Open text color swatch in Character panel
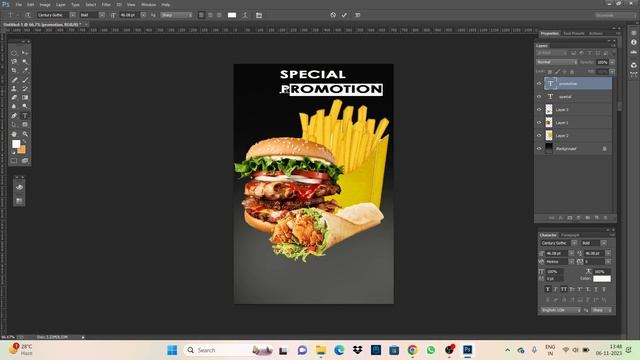The width and height of the screenshot is (640, 360). pyautogui.click(x=602, y=279)
